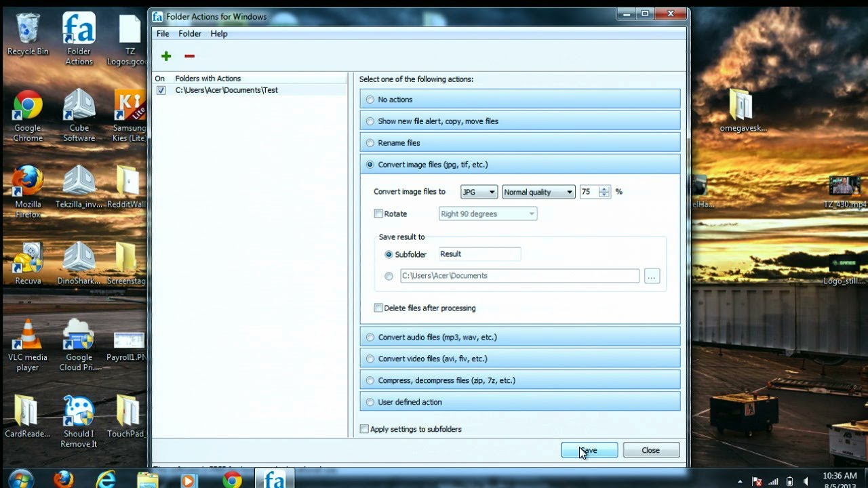Image resolution: width=868 pixels, height=488 pixels.
Task: Open omegavesk folder on desktop
Action: tap(743, 110)
